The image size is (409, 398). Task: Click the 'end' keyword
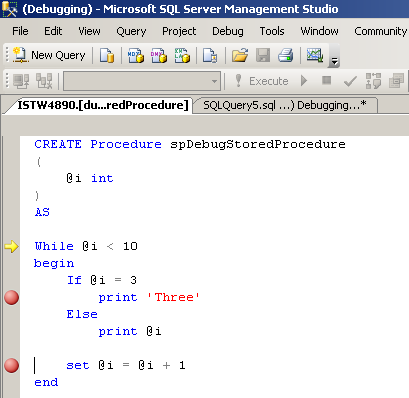[x=46, y=382]
